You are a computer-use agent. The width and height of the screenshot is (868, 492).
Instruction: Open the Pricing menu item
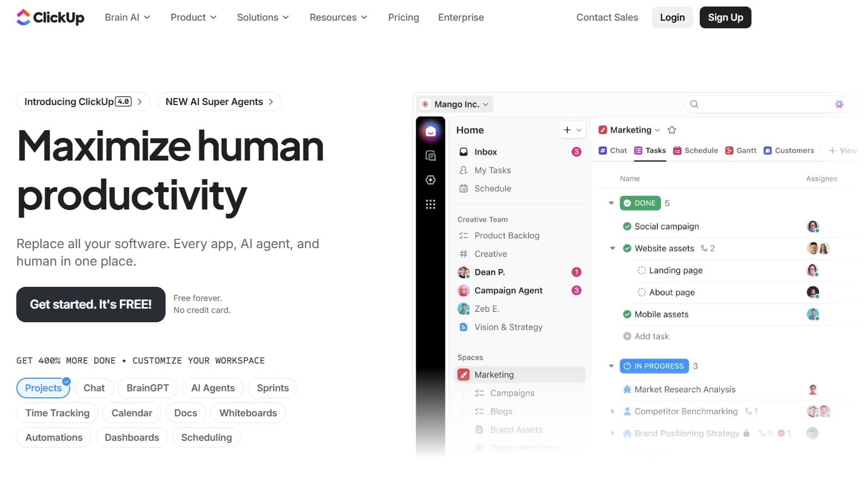coord(404,17)
